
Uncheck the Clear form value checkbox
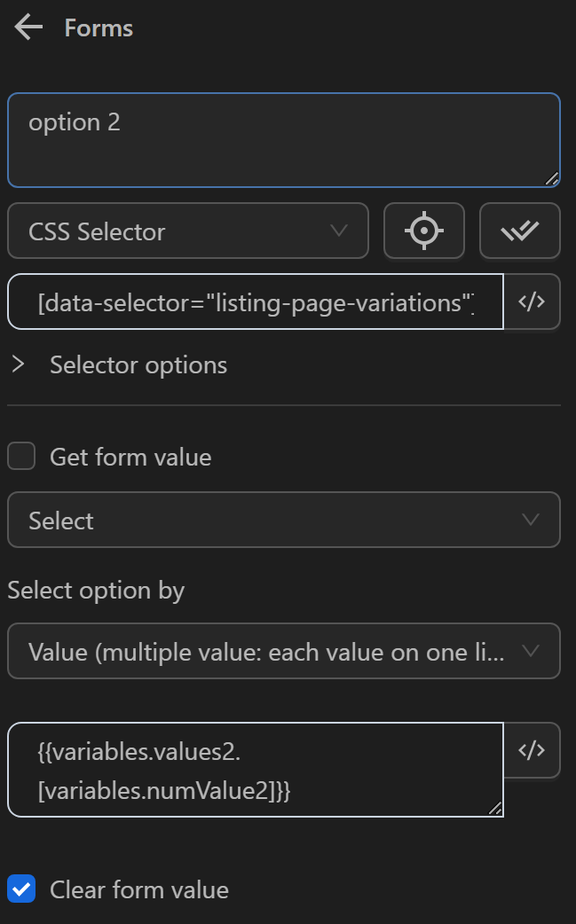pos(21,889)
